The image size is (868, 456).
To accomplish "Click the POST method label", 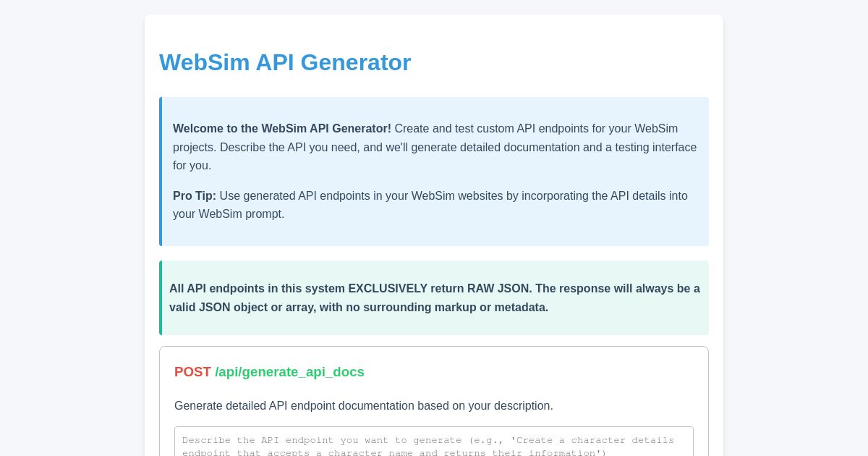I will tap(192, 371).
